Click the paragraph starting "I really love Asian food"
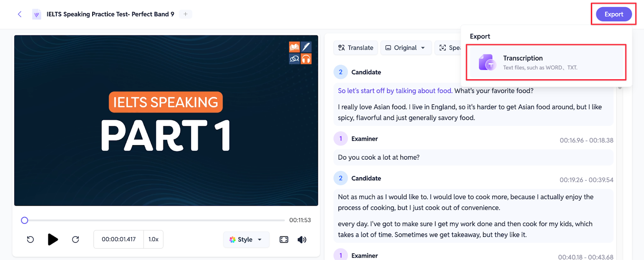644x260 pixels. tap(470, 112)
